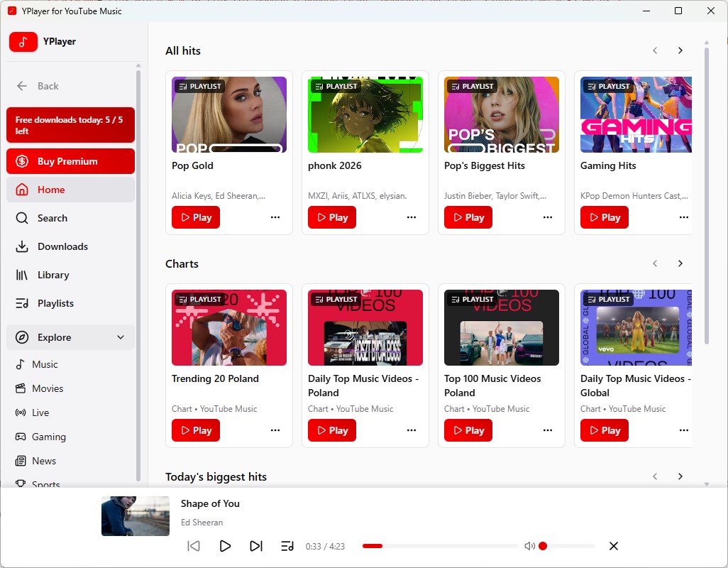Viewport: 728px width, 568px height.
Task: Open more options for Daily Top Videos Poland
Action: pyautogui.click(x=412, y=430)
